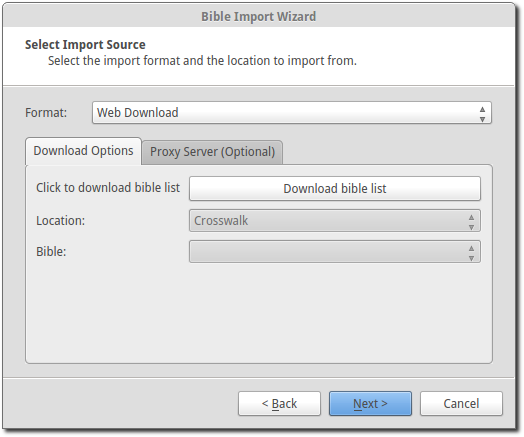The height and width of the screenshot is (437, 524).
Task: Click empty area inside Download Options panel
Action: coord(259,314)
